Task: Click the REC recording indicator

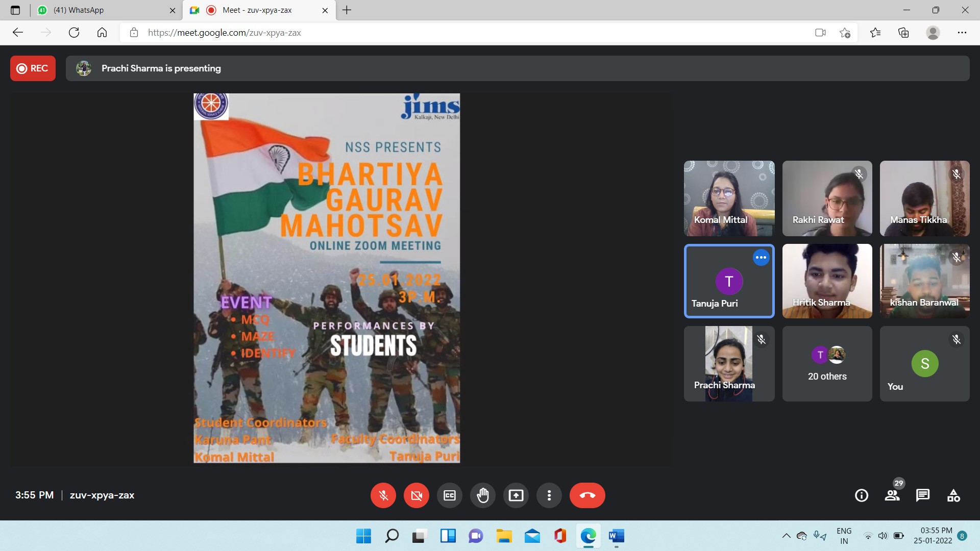Action: tap(33, 68)
